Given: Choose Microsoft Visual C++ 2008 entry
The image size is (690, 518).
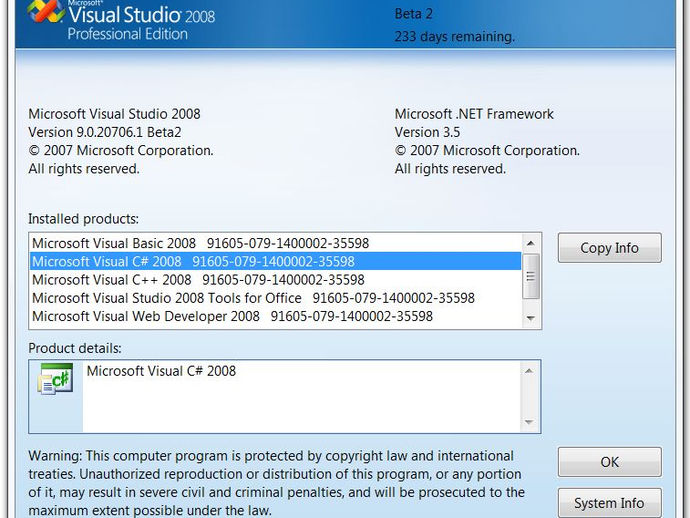Looking at the screenshot, I should pos(275,280).
